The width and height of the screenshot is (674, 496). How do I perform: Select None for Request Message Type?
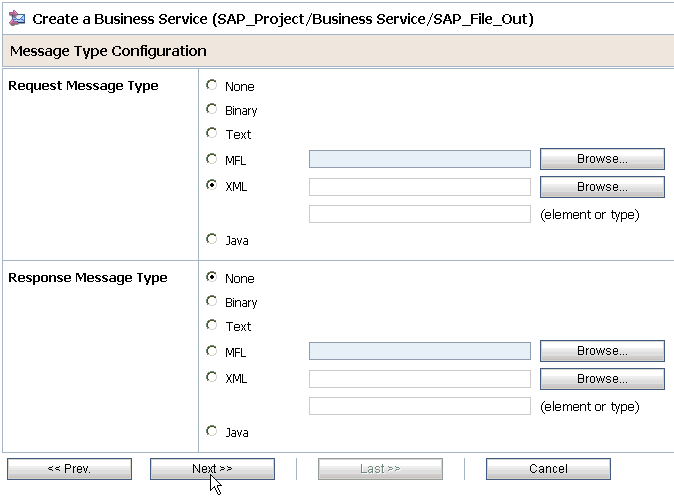point(211,85)
